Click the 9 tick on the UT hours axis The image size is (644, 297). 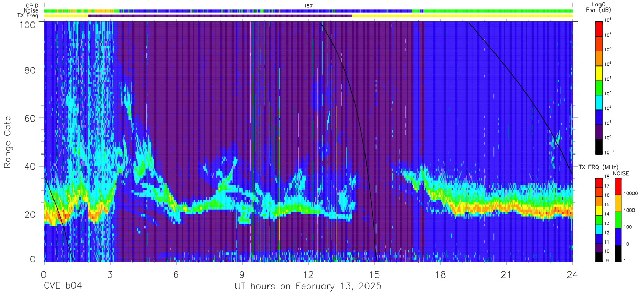tap(242, 274)
